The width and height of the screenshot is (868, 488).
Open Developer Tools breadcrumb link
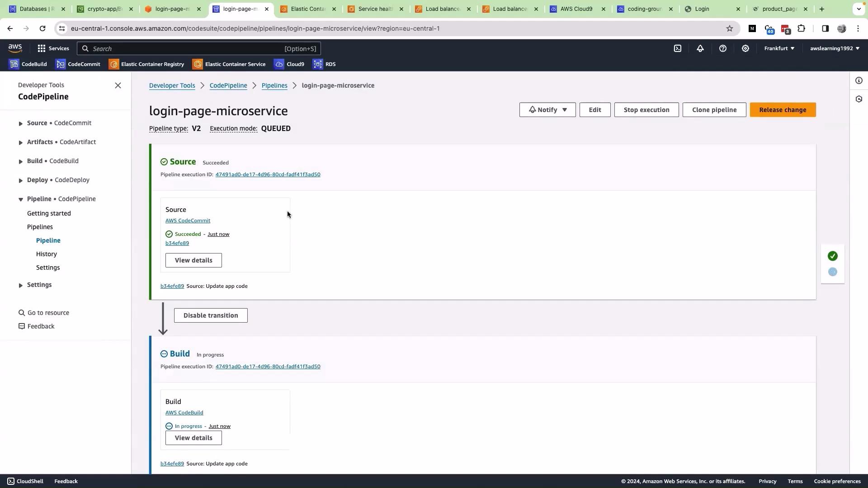172,85
